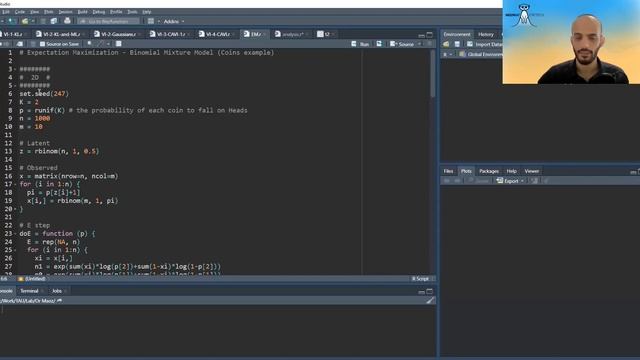Switch to the VI-2-Gaussians.r tab

[x=117, y=34]
